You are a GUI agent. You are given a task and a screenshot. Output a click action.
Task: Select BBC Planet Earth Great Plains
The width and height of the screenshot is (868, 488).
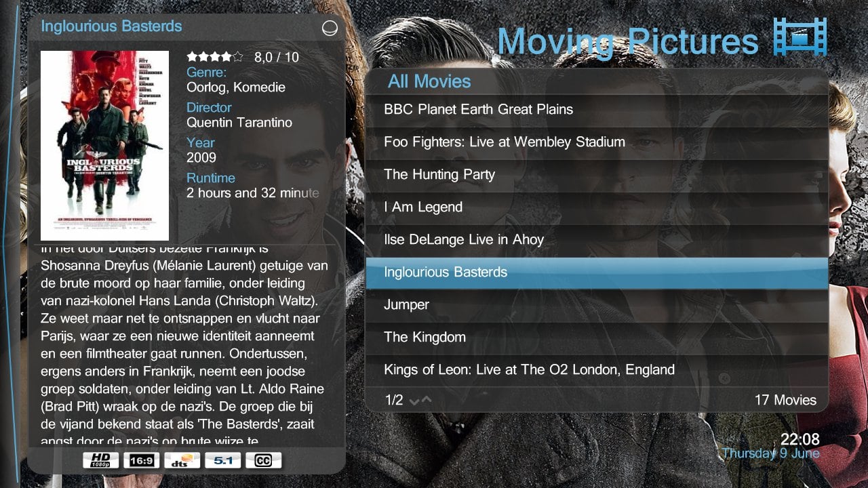(597, 110)
